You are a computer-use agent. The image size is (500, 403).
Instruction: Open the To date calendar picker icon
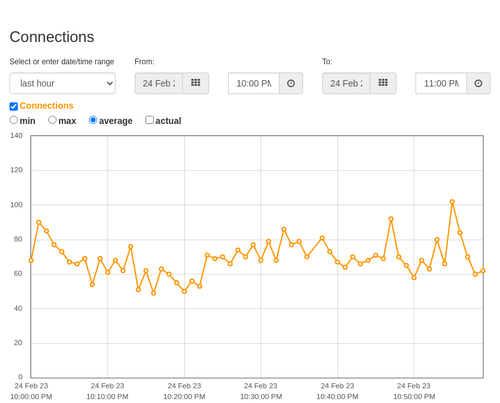coord(383,83)
